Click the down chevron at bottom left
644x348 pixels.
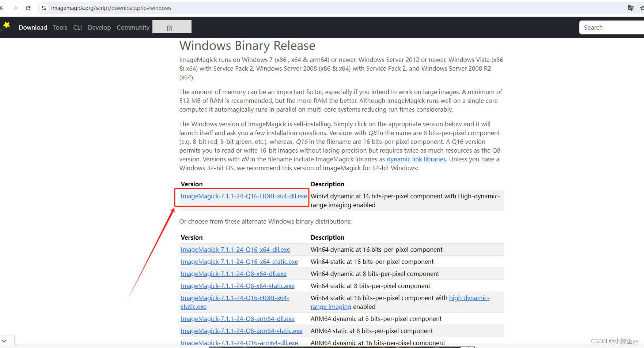tap(4, 341)
